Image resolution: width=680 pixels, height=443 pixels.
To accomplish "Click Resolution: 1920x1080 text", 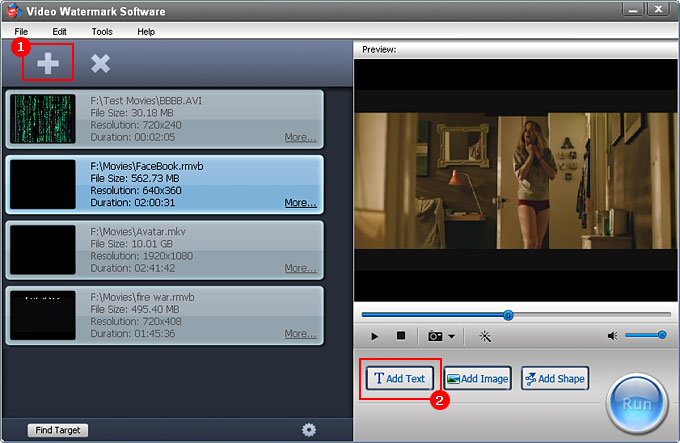I will [141, 256].
